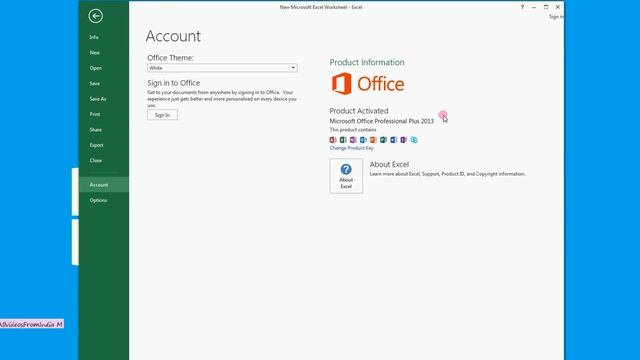Click the Outlook app icon
640x360 pixels.
(x=363, y=140)
